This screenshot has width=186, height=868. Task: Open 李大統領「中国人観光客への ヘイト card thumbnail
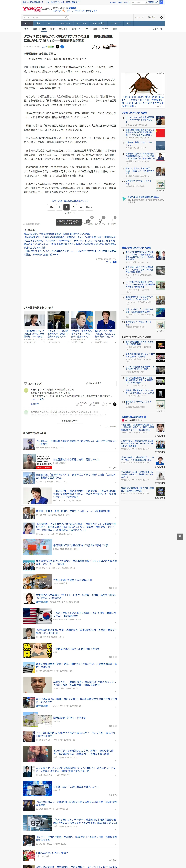[82, 320]
